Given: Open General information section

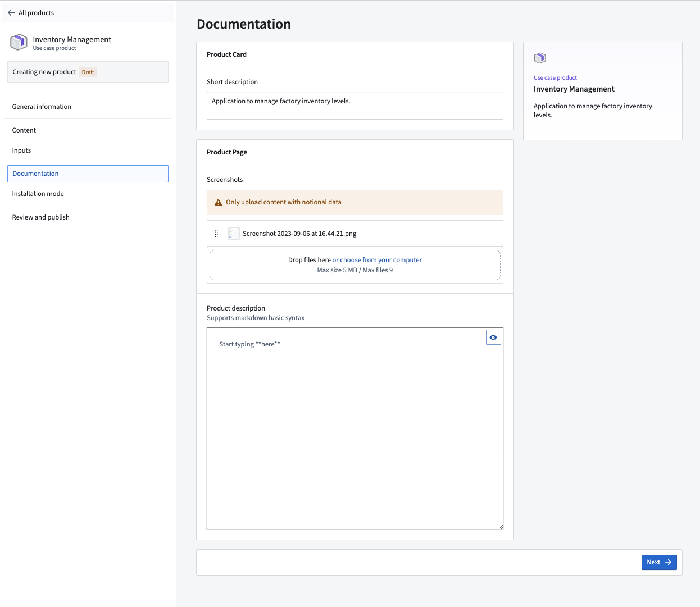Looking at the screenshot, I should pos(88,107).
